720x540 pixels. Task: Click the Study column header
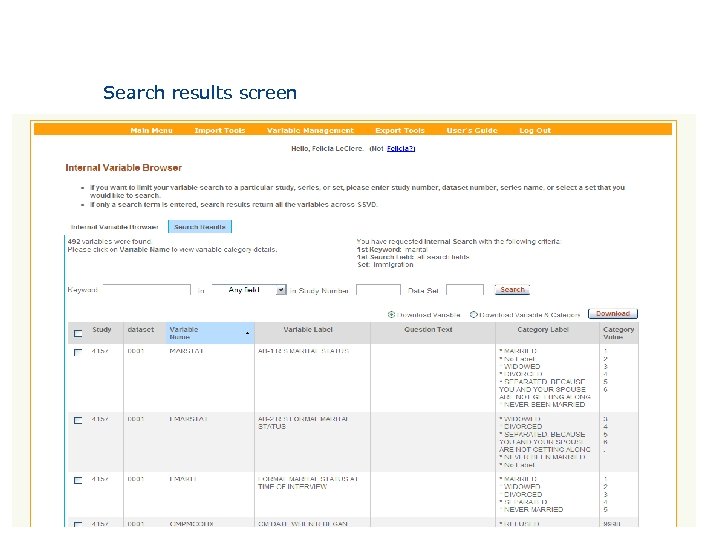[102, 330]
